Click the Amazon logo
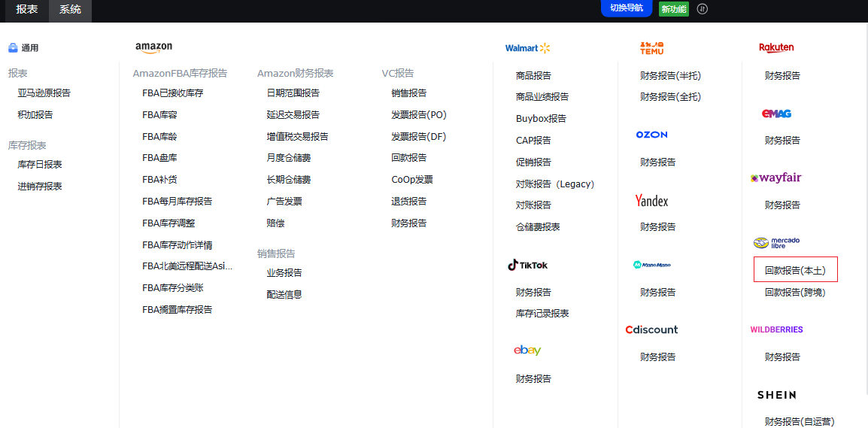Viewport: 868px width, 428px height. [x=153, y=48]
